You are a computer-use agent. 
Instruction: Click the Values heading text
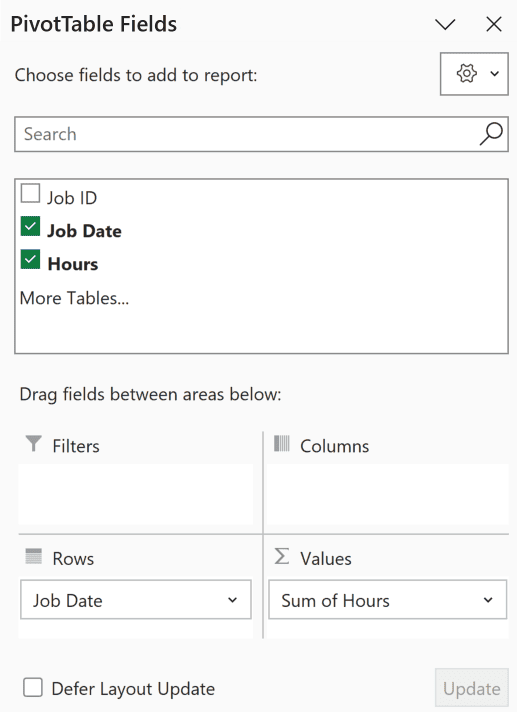325,559
